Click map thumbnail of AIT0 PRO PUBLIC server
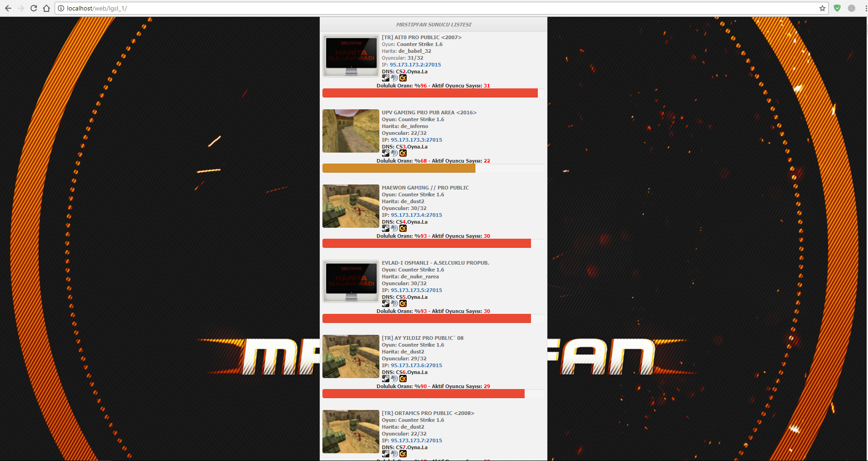Viewport: 868px width, 461px height. click(351, 56)
